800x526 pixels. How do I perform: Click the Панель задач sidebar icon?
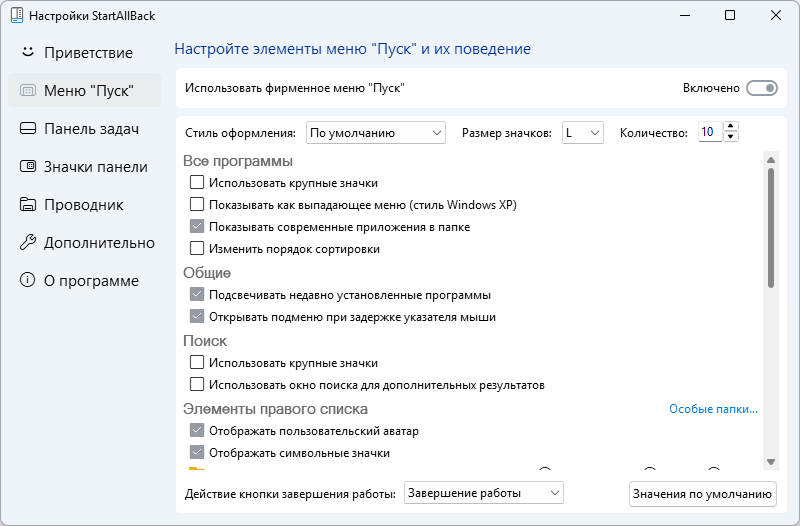[28, 128]
